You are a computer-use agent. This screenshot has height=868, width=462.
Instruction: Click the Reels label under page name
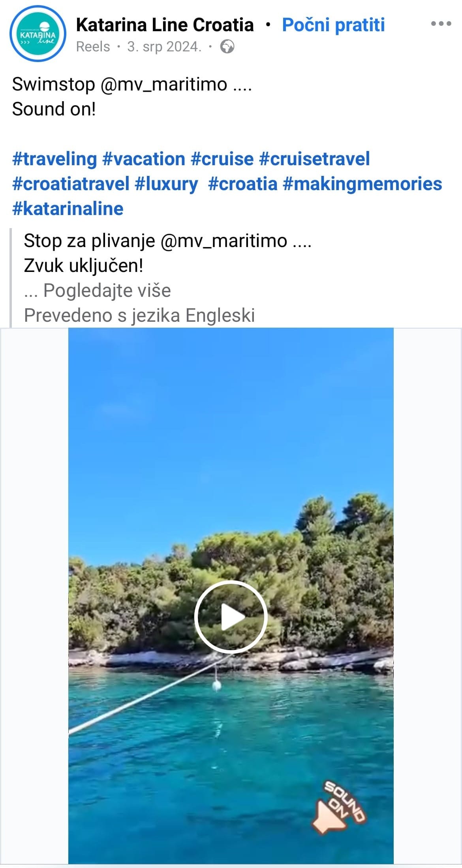pyautogui.click(x=93, y=47)
